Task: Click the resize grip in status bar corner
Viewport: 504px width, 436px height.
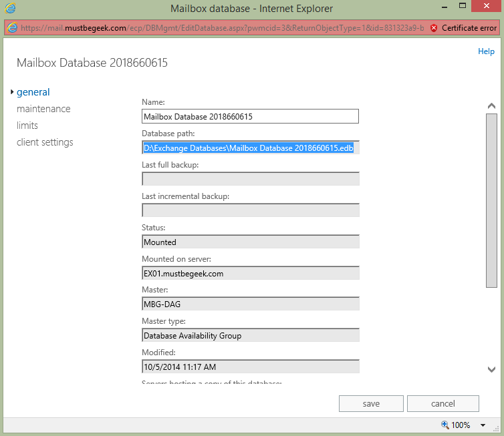Action: point(496,429)
